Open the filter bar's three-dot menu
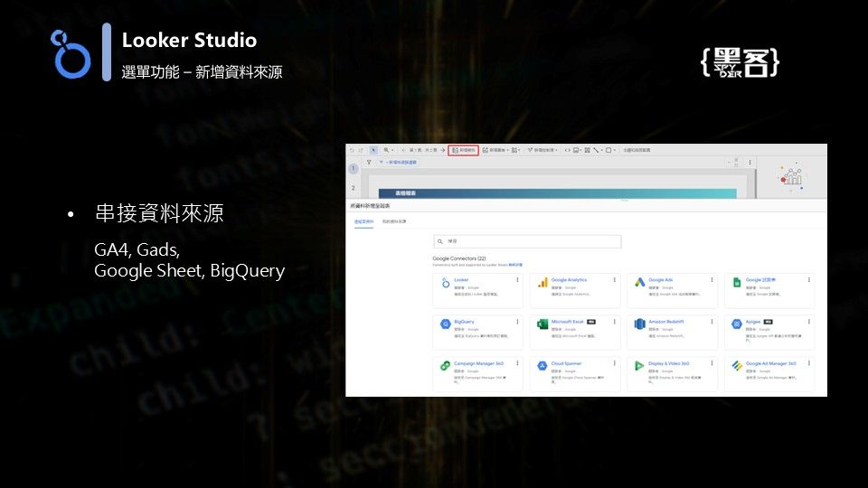868x488 pixels. (750, 163)
